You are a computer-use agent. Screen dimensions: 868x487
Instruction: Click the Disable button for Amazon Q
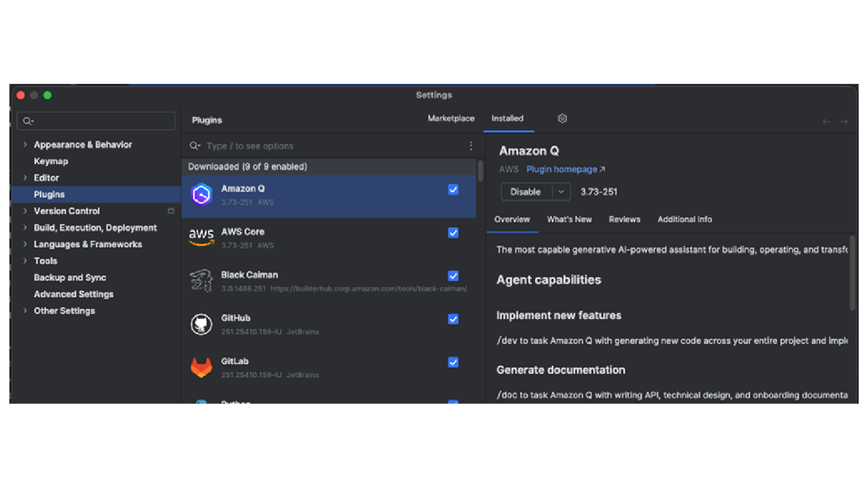(525, 192)
